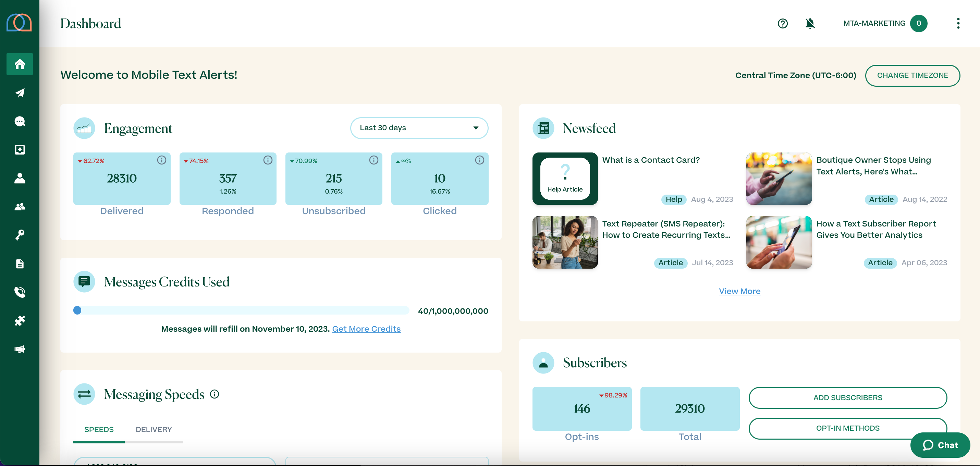Open the phone calls sidebar icon
This screenshot has height=466, width=980.
point(20,292)
